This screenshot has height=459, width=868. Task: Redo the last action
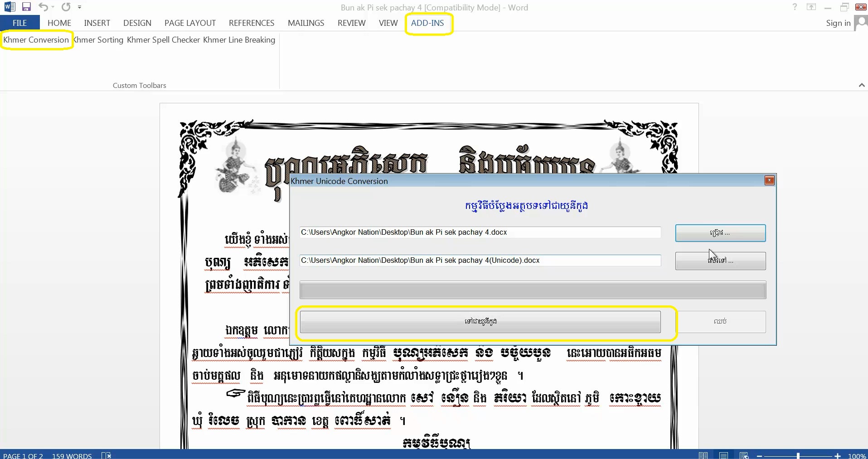(66, 7)
